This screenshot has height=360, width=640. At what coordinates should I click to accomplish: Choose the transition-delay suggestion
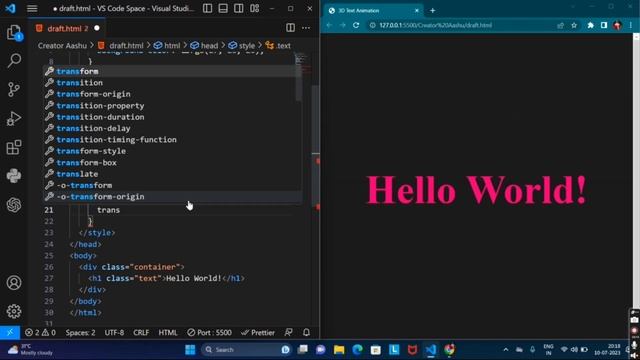click(x=173, y=129)
